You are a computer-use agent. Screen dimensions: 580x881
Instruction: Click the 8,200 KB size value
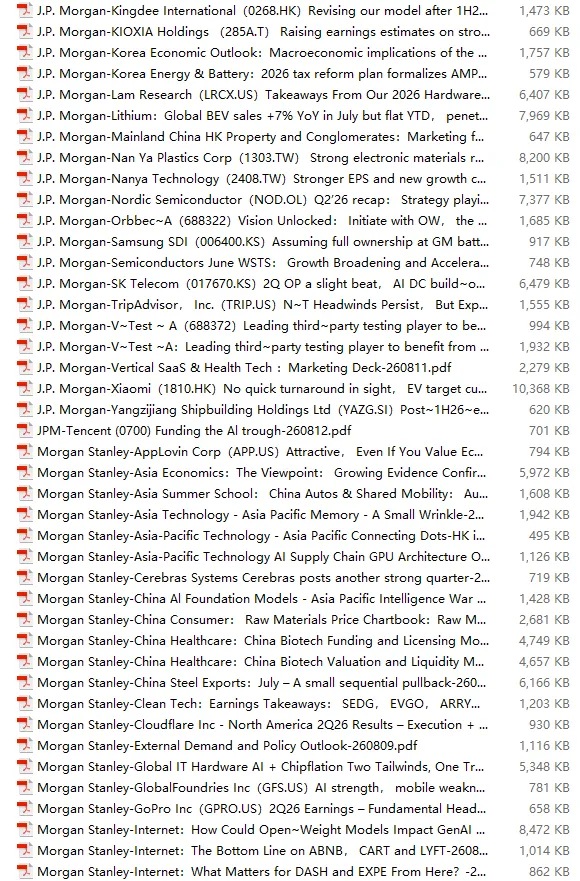click(544, 158)
